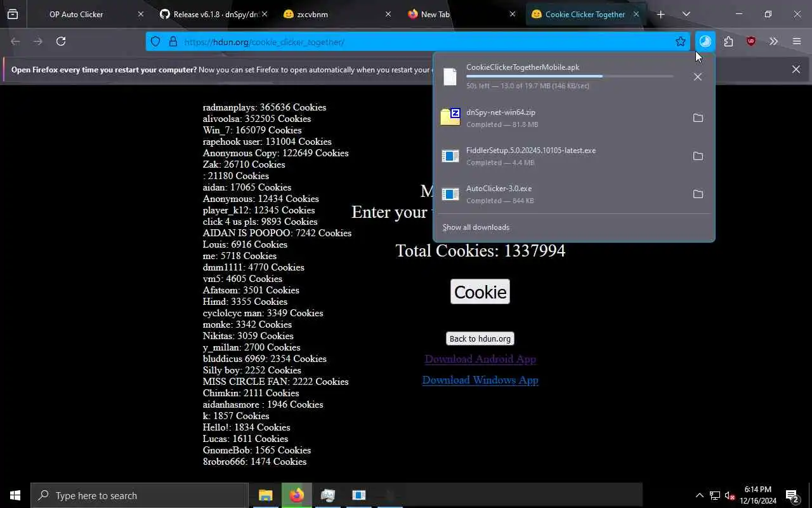Viewport: 812px width, 508px height.
Task: Open the Firefox application menu
Action: (797, 41)
